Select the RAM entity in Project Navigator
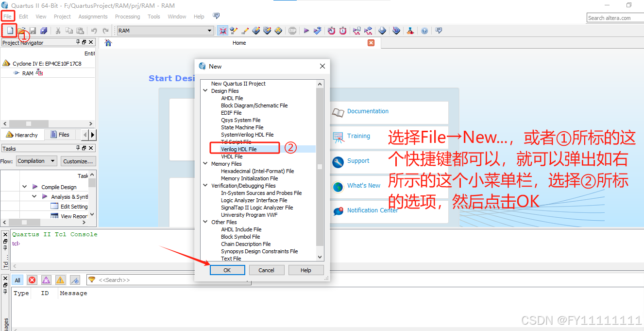 tap(28, 73)
